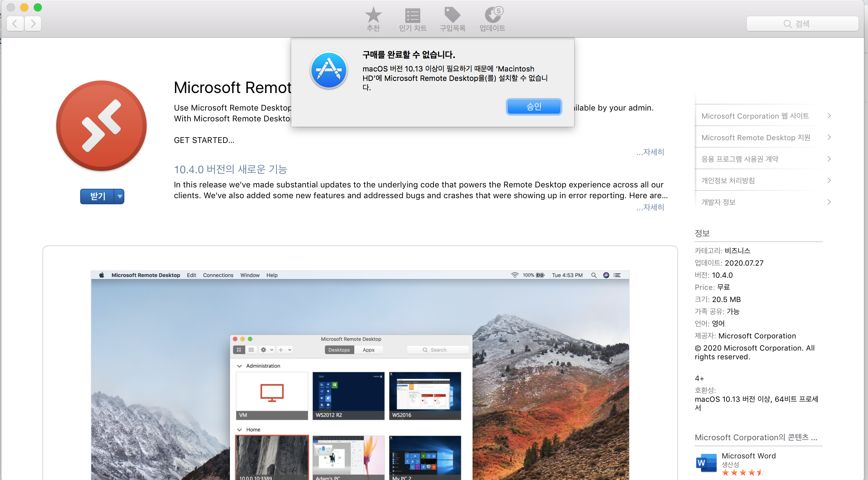Go forward with the right arrow button
Viewport: 868px width, 480px height.
pos(33,24)
